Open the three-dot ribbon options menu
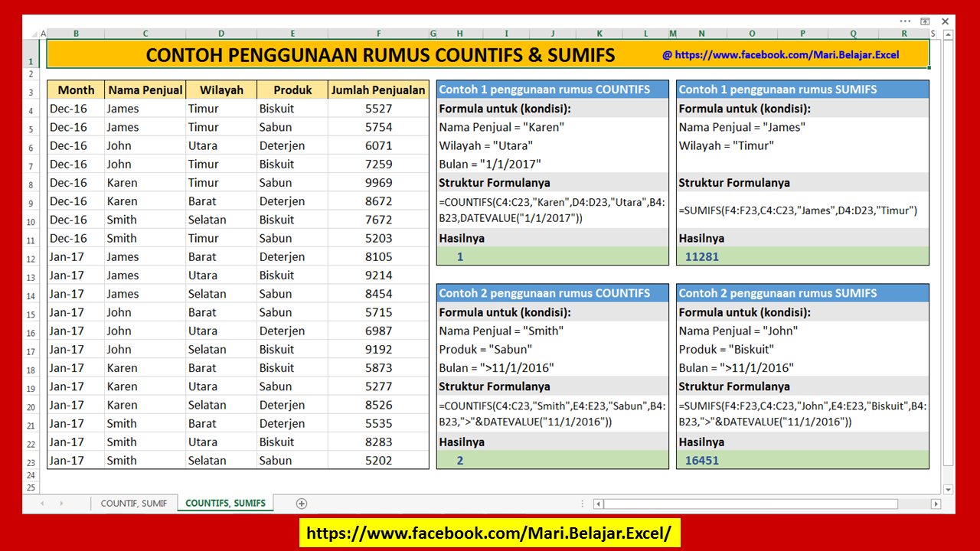 click(x=906, y=21)
